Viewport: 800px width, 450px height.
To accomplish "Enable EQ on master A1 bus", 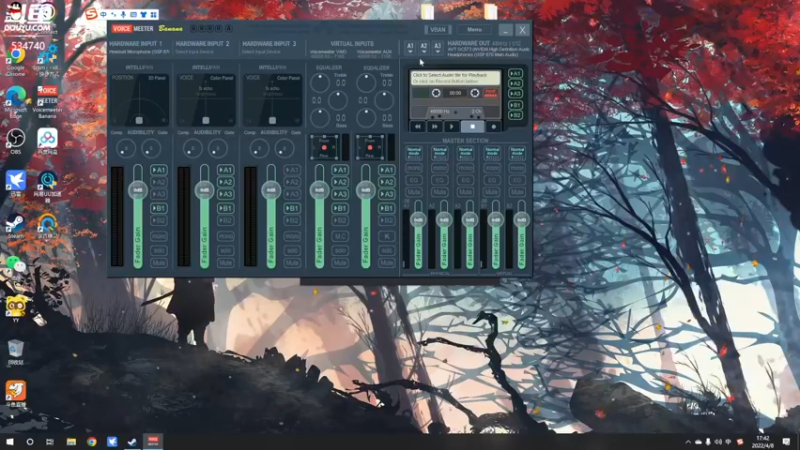I will 414,180.
